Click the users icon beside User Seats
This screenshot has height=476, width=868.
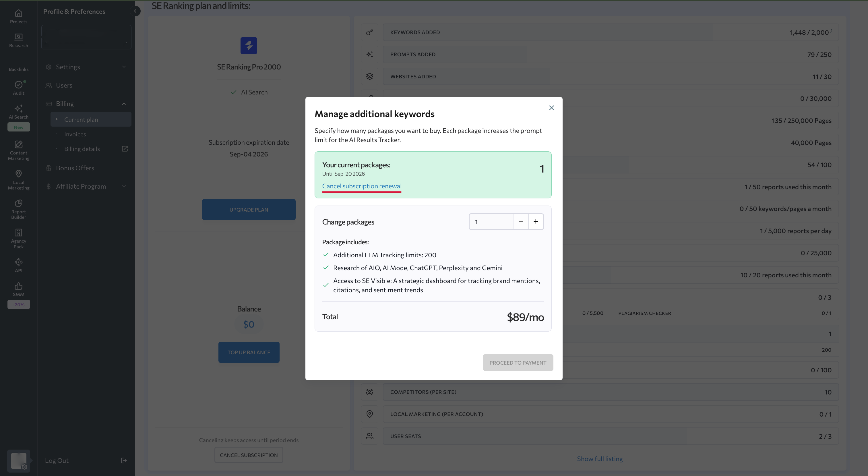[x=369, y=436]
